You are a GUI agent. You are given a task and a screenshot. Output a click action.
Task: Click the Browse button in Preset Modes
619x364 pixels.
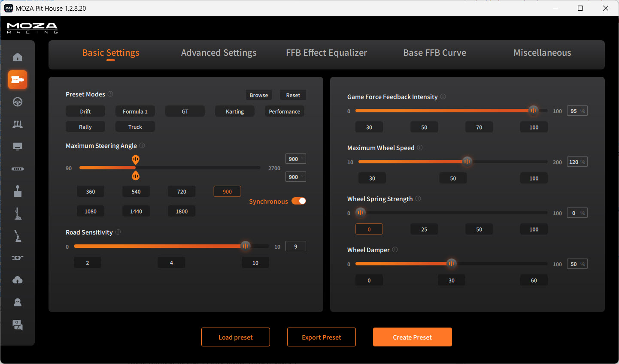258,95
